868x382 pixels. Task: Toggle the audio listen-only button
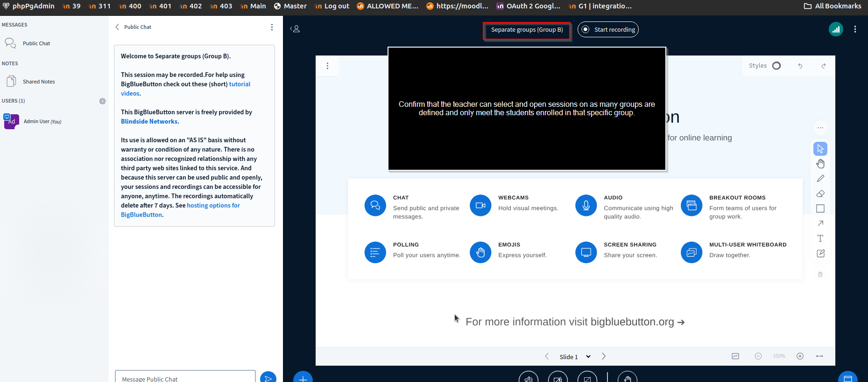529,377
